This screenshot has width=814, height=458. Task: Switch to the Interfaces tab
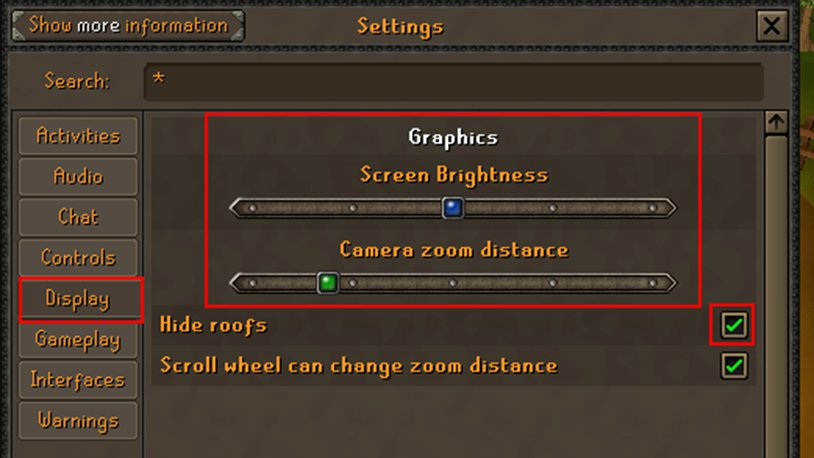pyautogui.click(x=78, y=380)
